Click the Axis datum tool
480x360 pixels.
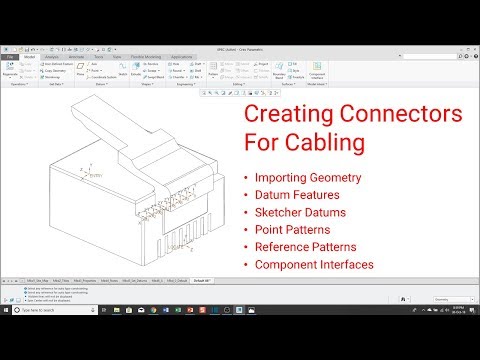pos(92,64)
